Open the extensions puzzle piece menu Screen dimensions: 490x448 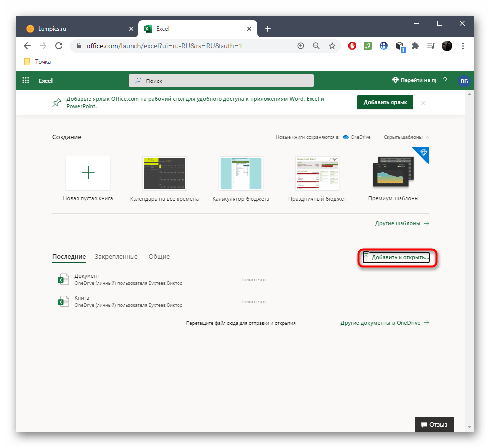pyautogui.click(x=415, y=46)
